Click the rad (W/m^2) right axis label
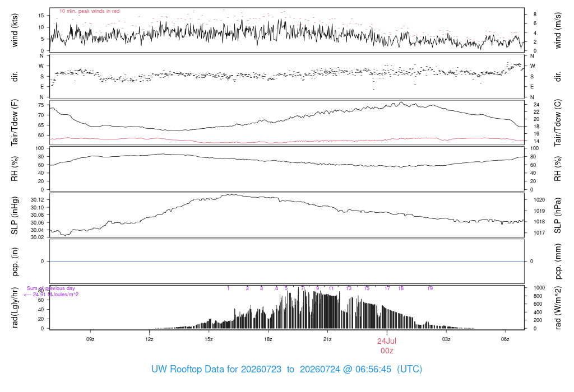This screenshot has height=392, width=574. 558,308
